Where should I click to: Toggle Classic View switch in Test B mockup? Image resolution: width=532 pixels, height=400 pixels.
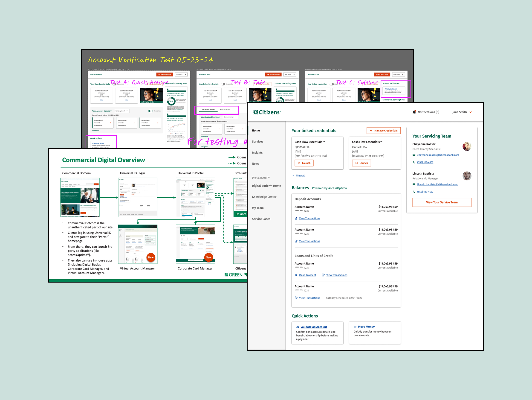click(223, 84)
